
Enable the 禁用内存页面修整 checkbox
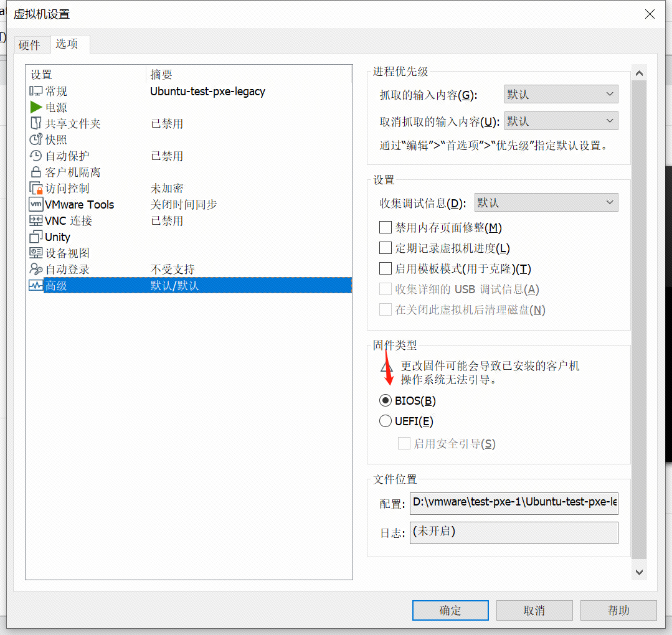[x=385, y=227]
